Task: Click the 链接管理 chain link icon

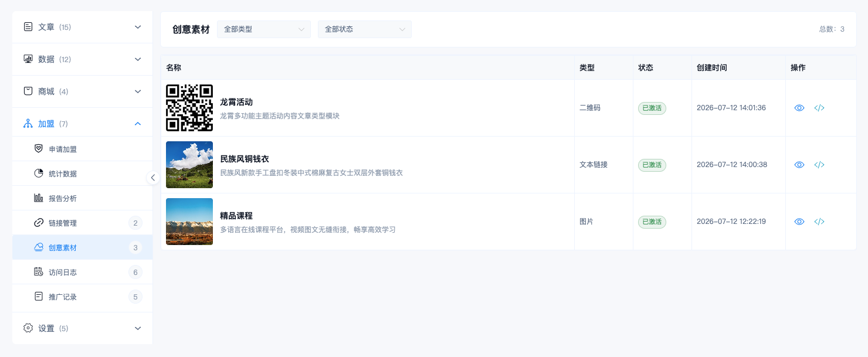Action: pos(39,223)
